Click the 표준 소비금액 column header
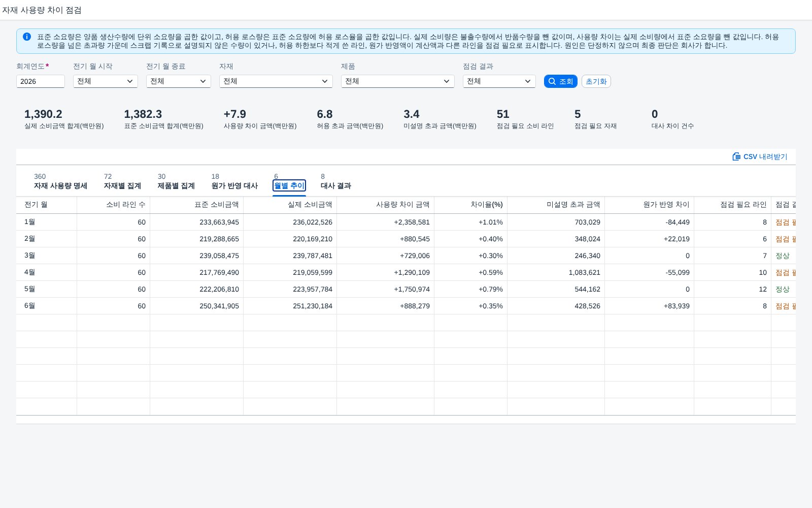The height and width of the screenshot is (508, 812). (196, 205)
